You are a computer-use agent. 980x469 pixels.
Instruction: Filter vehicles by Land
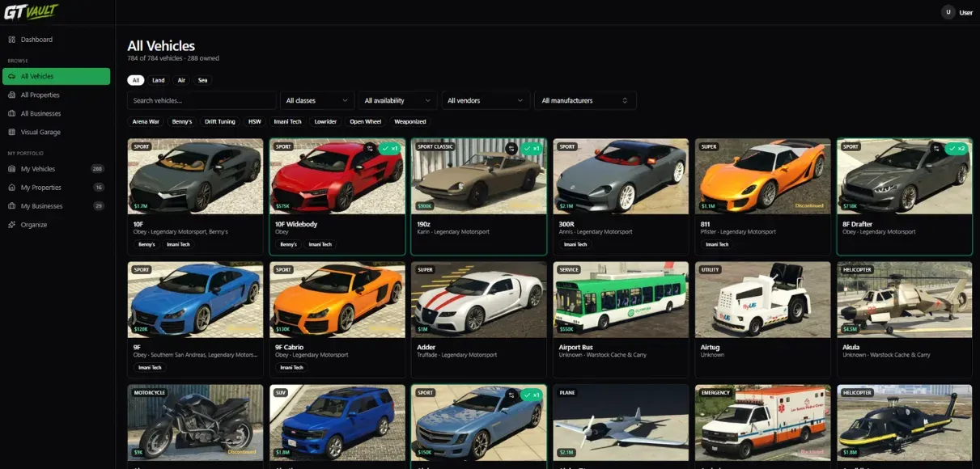pyautogui.click(x=159, y=80)
